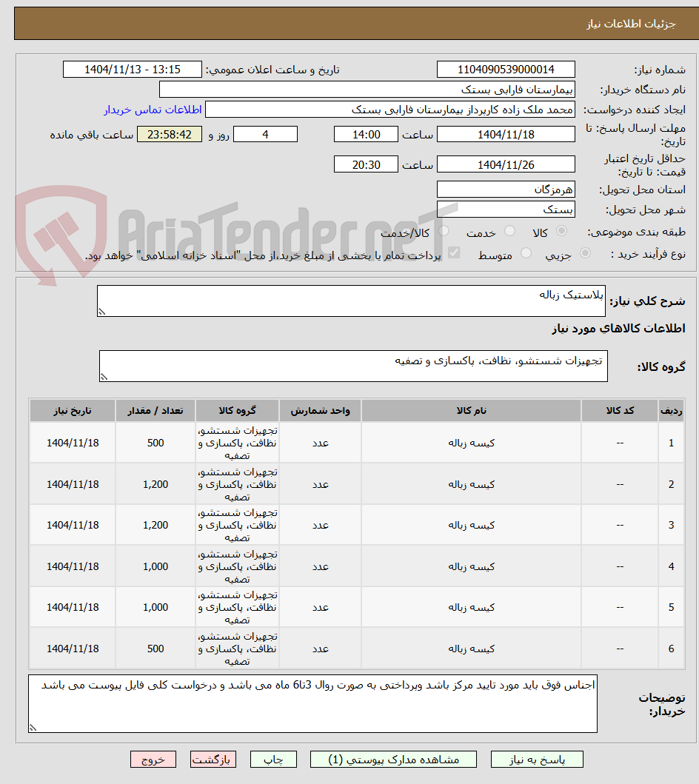This screenshot has height=784, width=699.
Task: Click the تاریخ نیاز column header
Action: point(73,410)
